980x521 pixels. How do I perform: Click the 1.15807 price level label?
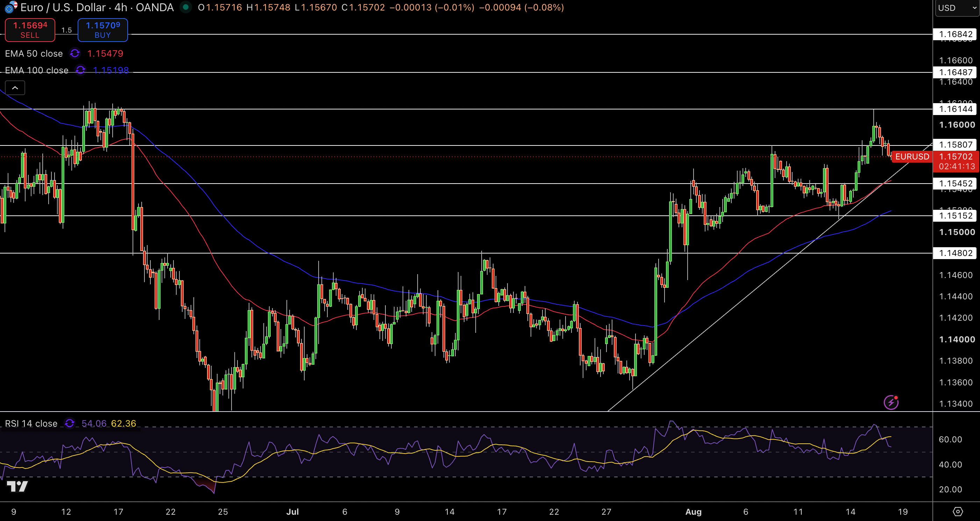(955, 145)
